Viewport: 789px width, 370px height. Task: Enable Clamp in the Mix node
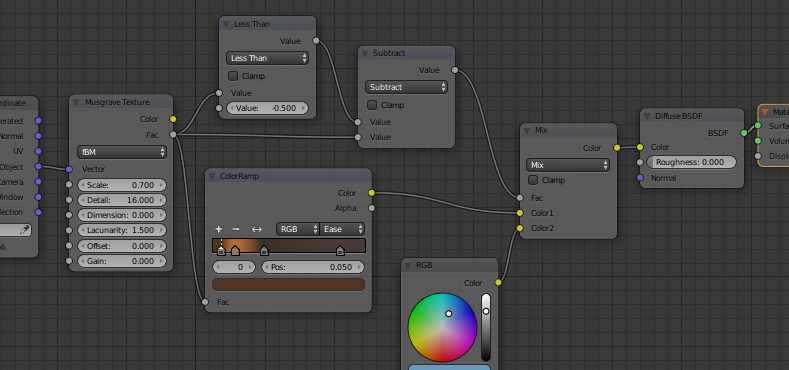[x=533, y=180]
